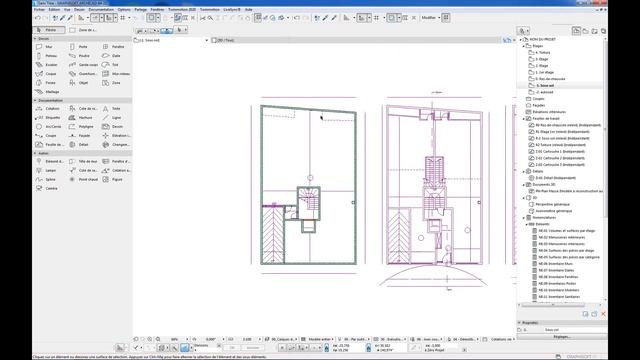This screenshot has width=640, height=360.
Task: Click the Réglages button in properties
Action: [562, 337]
